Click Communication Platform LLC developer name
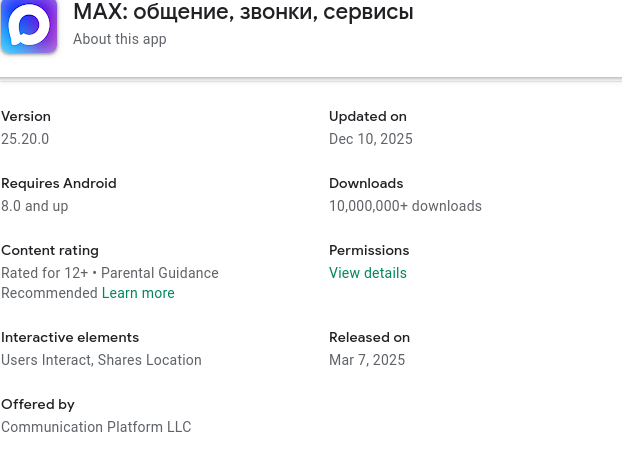The height and width of the screenshot is (457, 622). 96,427
